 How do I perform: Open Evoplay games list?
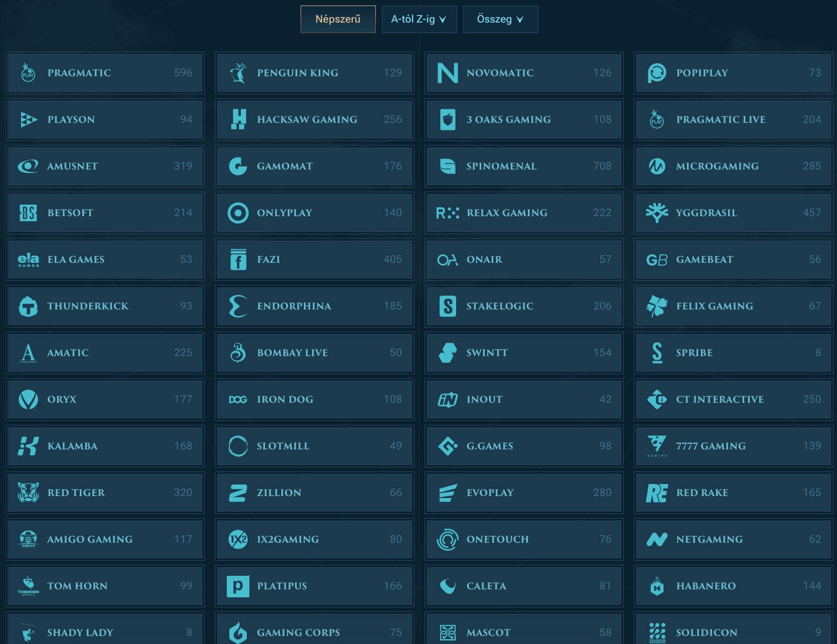(x=524, y=493)
